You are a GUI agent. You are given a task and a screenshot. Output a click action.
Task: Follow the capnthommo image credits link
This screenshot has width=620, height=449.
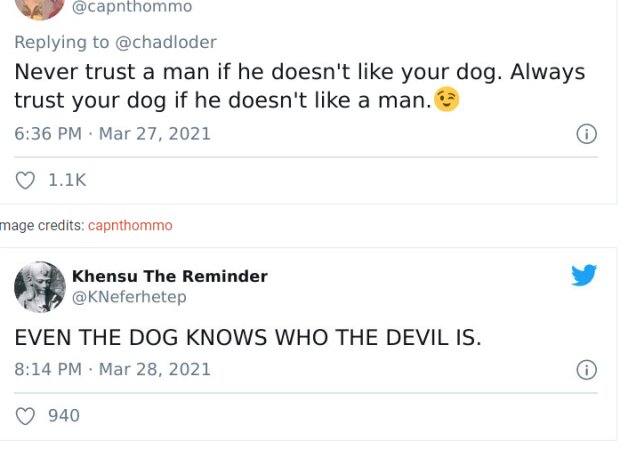click(x=130, y=226)
